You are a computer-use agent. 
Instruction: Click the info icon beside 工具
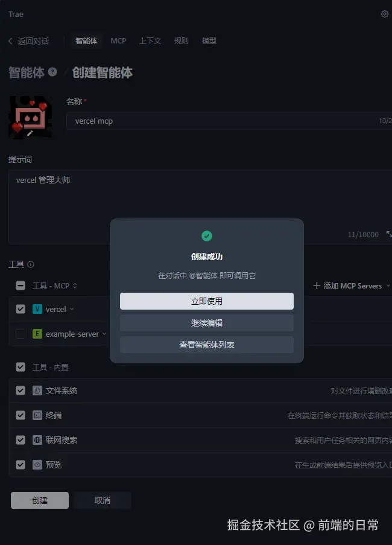(31, 264)
